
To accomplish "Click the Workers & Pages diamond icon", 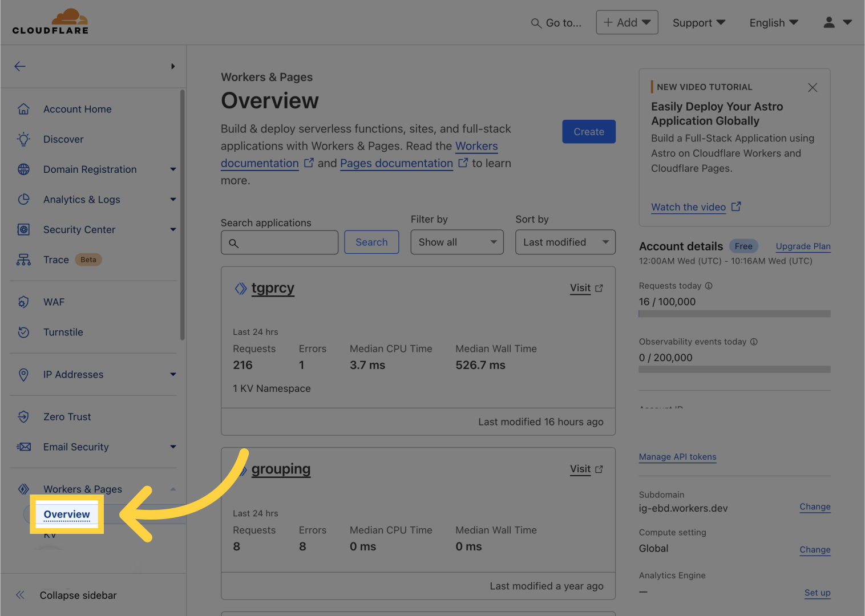I will [x=23, y=489].
